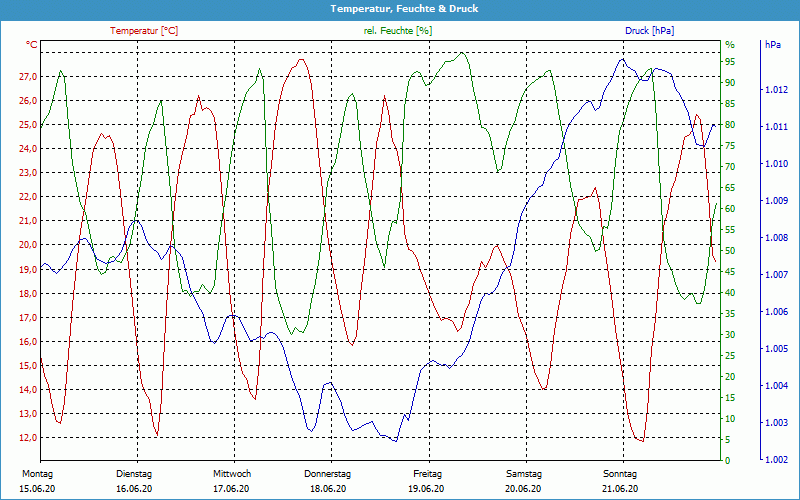Click the '22,0' temperature axis value
This screenshot has height=500, width=800.
(x=29, y=197)
